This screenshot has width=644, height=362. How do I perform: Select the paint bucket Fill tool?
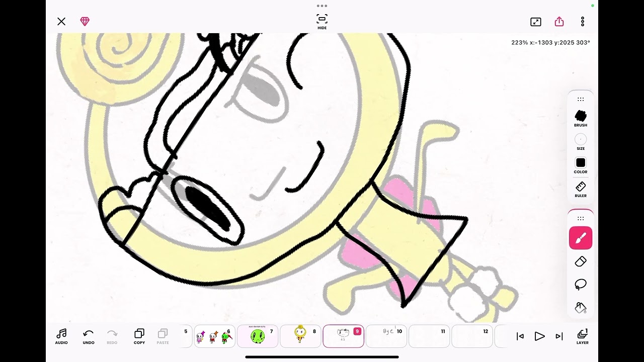(581, 307)
